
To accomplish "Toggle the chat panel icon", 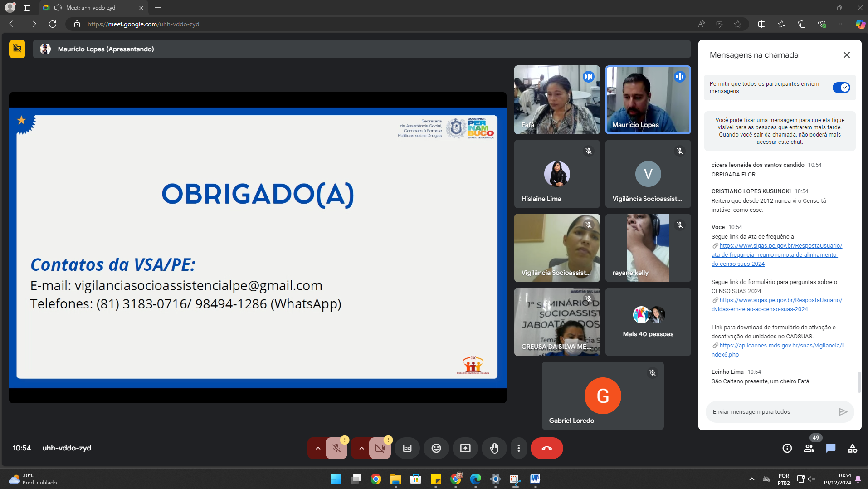I will (830, 448).
